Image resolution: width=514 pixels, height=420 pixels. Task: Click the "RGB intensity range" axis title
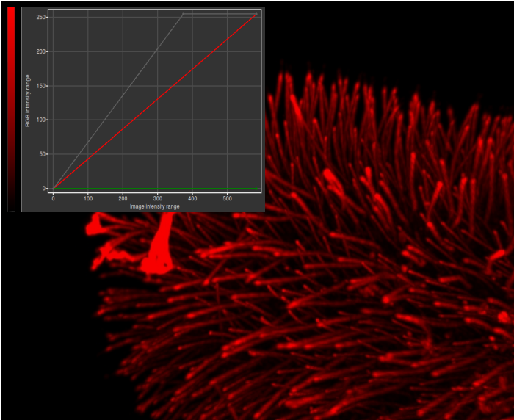[x=28, y=101]
